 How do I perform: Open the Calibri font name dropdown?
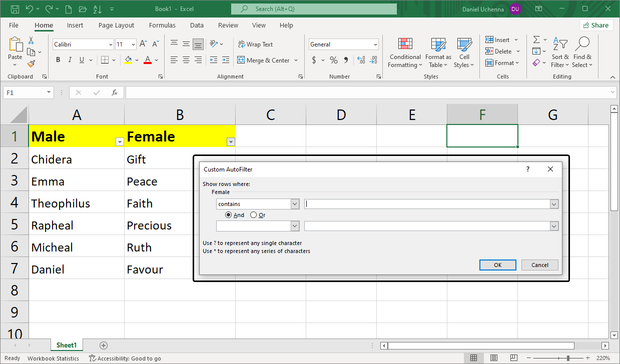coord(111,44)
